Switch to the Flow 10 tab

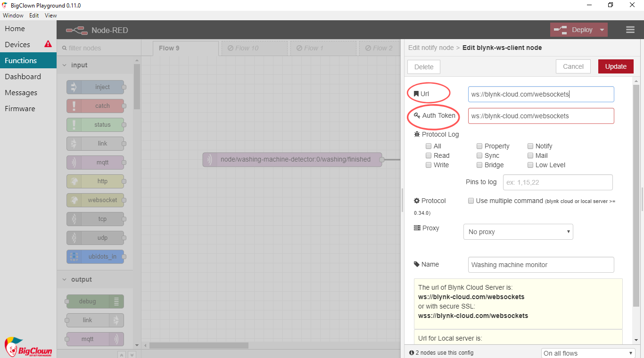[x=255, y=48]
